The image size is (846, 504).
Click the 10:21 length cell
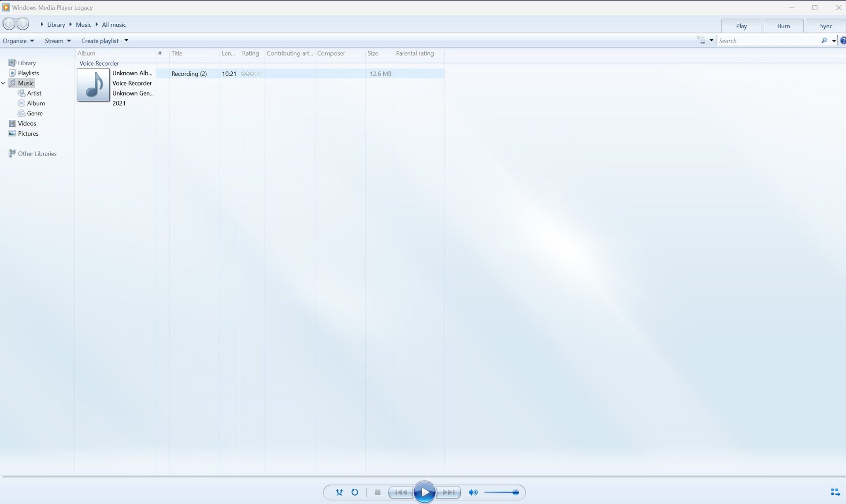229,74
